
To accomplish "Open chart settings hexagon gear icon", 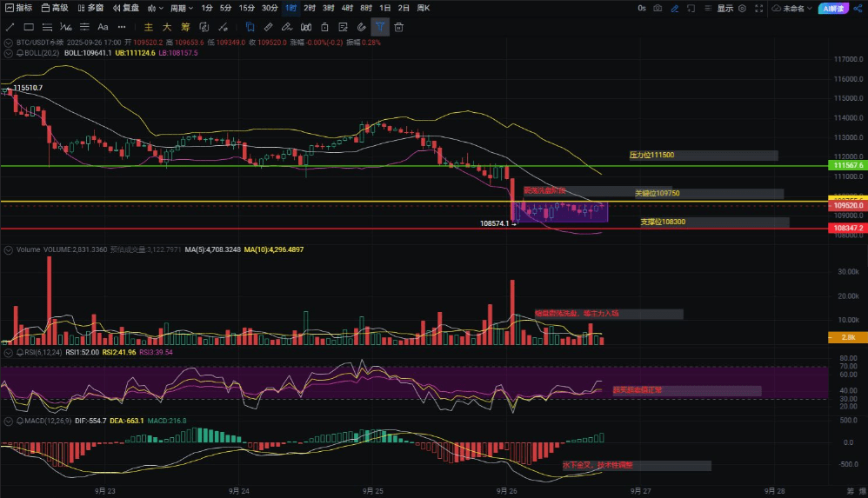I will pos(743,9).
